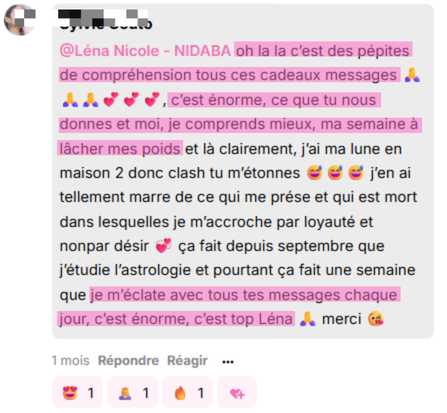Open the @Léna Nicole - NIDABA mention
This screenshot has width=447, height=413.
tap(145, 51)
